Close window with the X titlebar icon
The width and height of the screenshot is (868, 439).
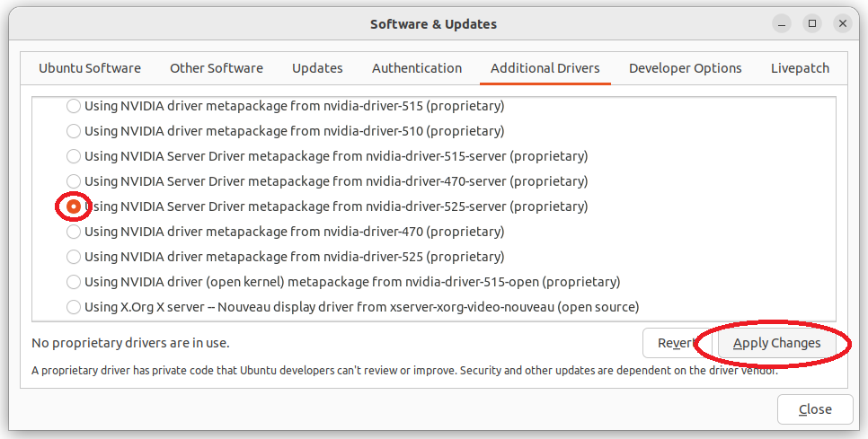tap(843, 23)
